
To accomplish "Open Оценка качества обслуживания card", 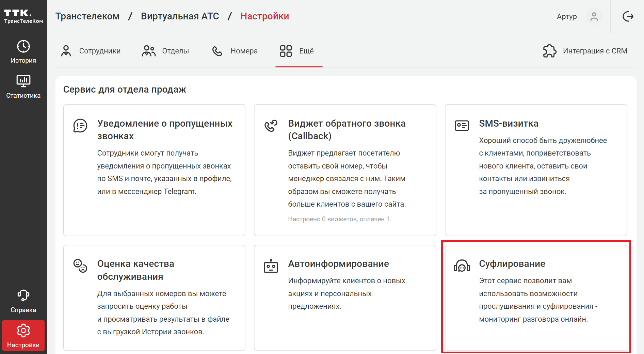I will 154,297.
